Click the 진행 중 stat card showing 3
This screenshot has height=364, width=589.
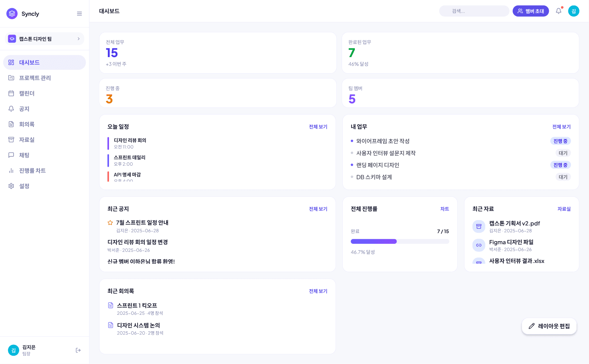point(218,93)
